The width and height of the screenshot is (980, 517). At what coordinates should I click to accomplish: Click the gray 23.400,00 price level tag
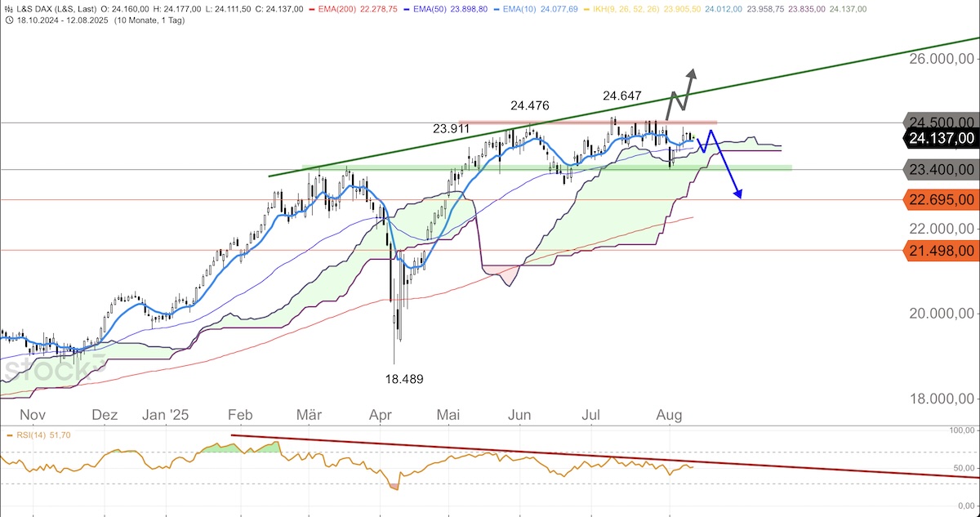942,169
